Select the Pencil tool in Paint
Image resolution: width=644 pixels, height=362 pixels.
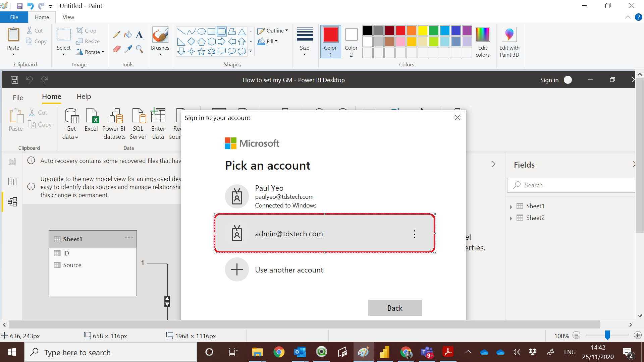click(x=116, y=35)
